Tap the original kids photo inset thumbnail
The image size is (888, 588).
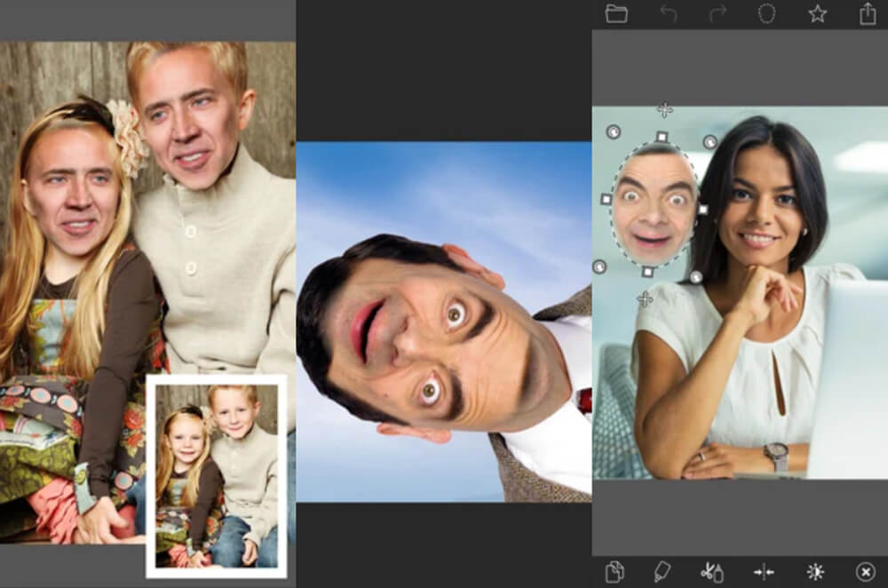[x=217, y=476]
